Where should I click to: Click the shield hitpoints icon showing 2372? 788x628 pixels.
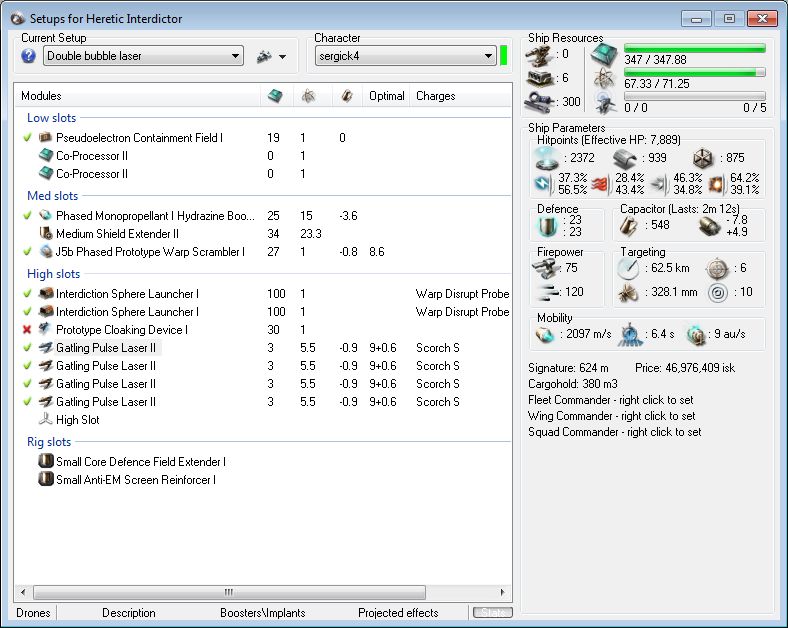546,158
